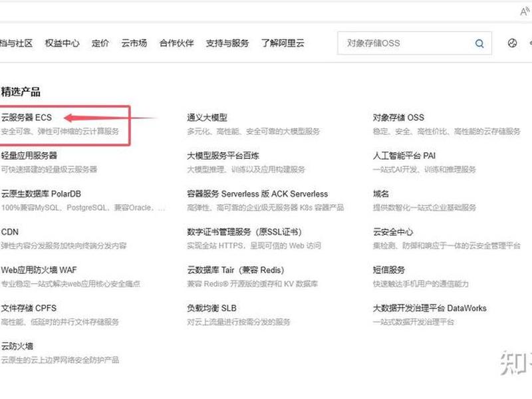Click description 弹性内容分发服务加快向终端分发内容

pos(64,245)
